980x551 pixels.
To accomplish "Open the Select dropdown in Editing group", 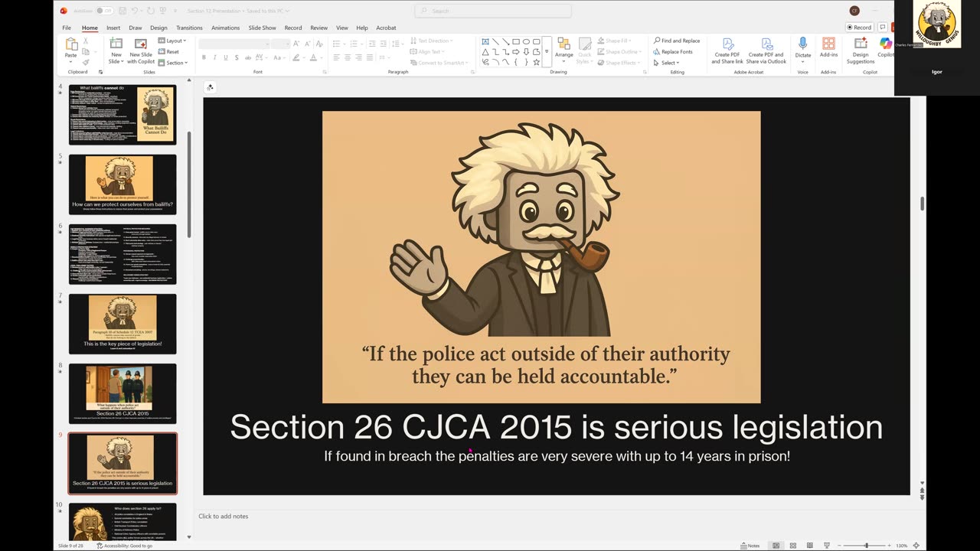I will click(666, 63).
